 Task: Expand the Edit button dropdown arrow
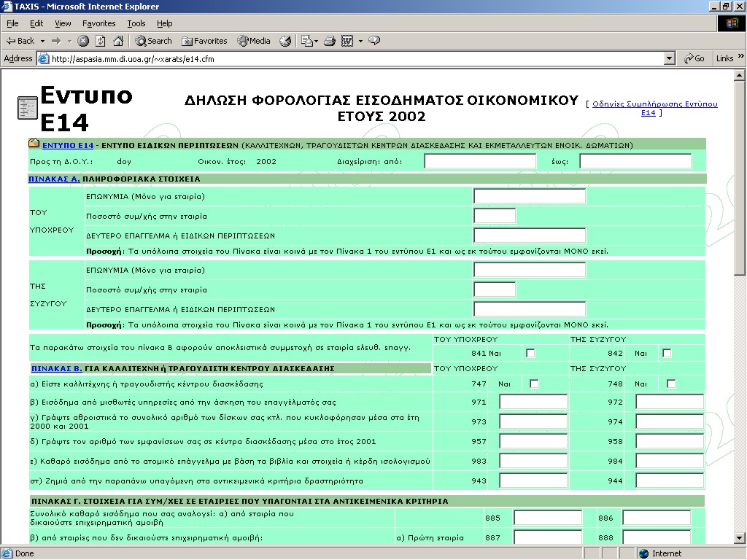click(x=360, y=41)
